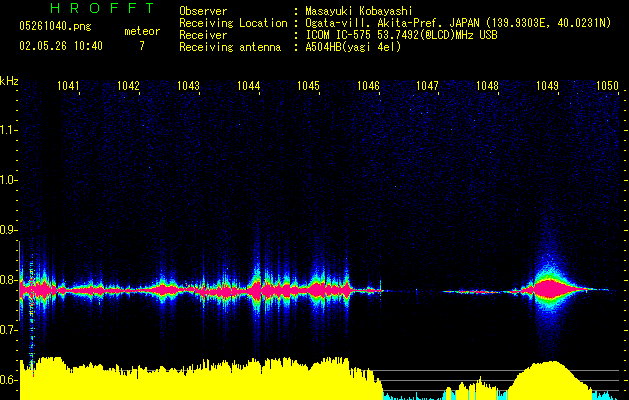Click the Receiver field label
Viewport: 629px width, 400px height.
203,35
